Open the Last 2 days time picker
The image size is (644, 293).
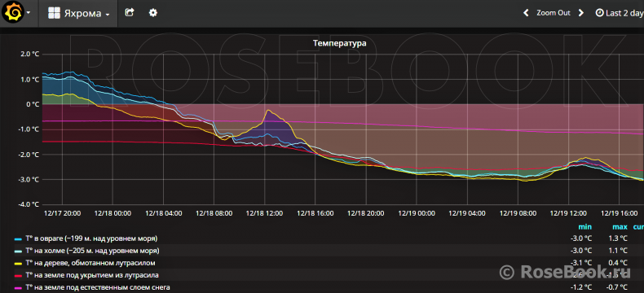(620, 13)
